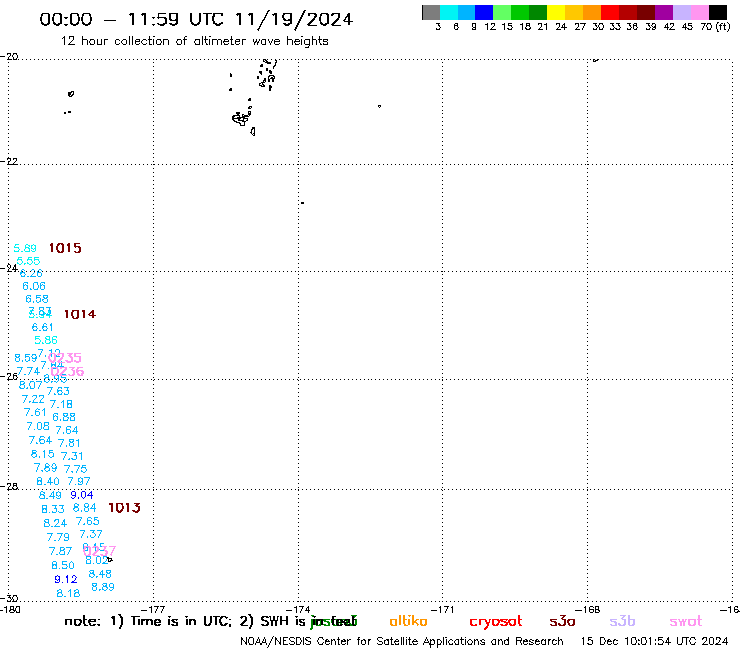Click the wave height value '6.61'
This screenshot has width=740, height=650.
click(42, 327)
